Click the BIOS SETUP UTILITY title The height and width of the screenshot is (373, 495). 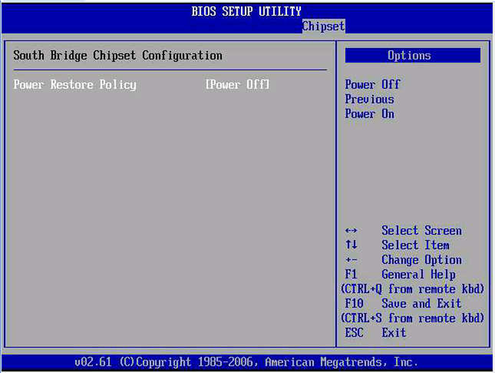(246, 11)
